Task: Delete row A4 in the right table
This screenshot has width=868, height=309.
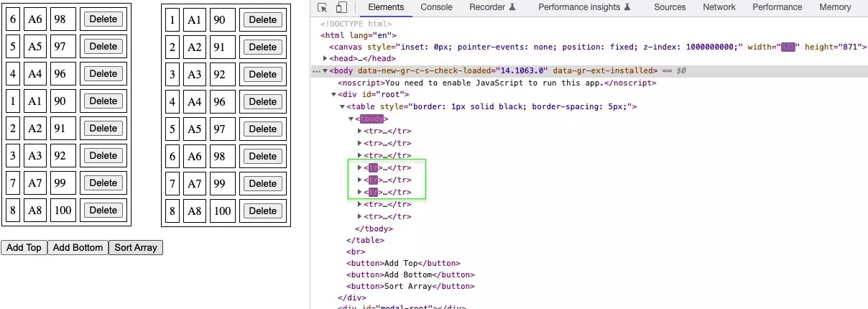Action: [263, 101]
